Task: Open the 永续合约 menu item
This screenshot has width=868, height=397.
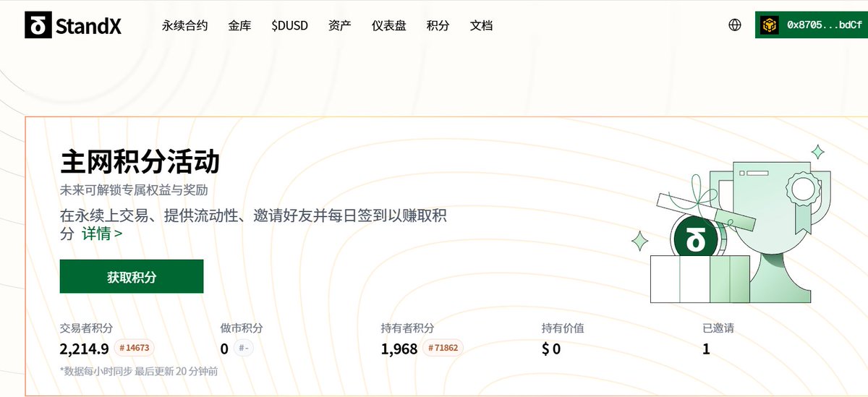Action: click(x=184, y=25)
